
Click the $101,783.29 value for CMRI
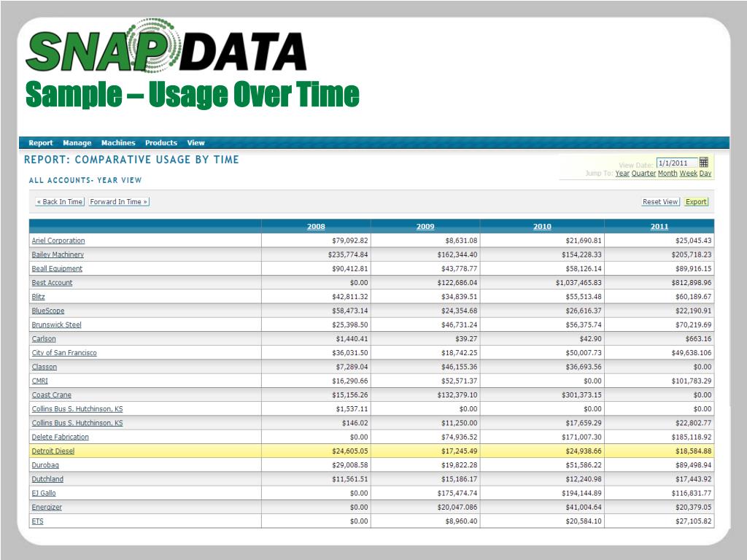click(692, 381)
